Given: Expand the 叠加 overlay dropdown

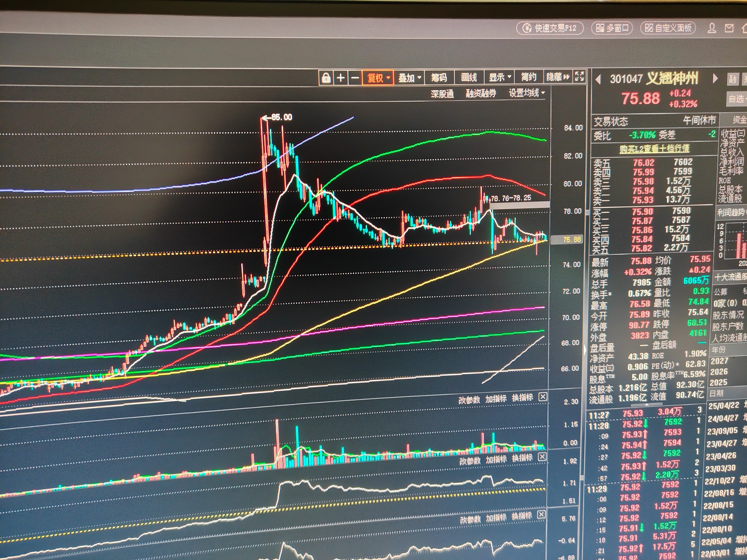Looking at the screenshot, I should pyautogui.click(x=409, y=78).
